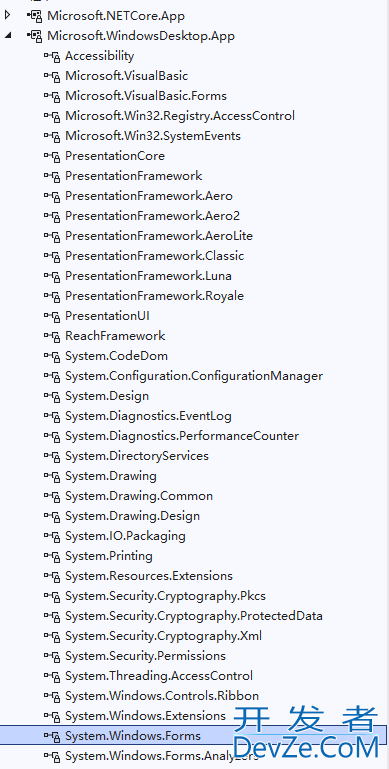Click the System.Printing assembly icon
The width and height of the screenshot is (389, 769).
click(52, 556)
